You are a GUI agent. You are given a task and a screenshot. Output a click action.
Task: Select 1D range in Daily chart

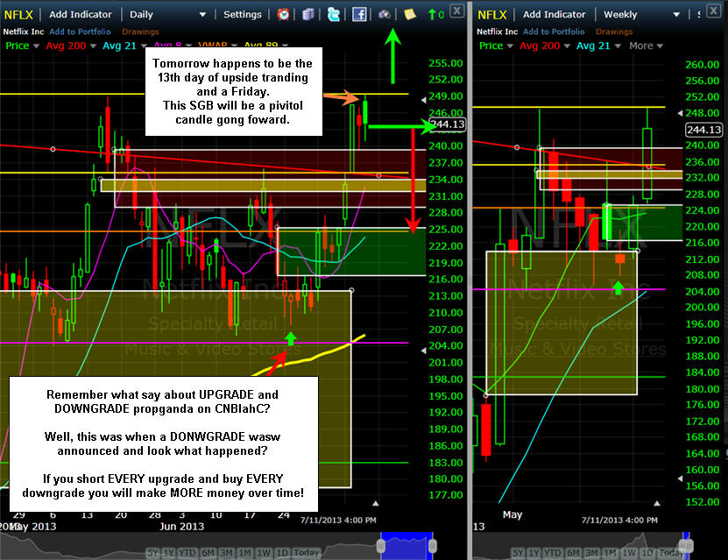point(282,553)
